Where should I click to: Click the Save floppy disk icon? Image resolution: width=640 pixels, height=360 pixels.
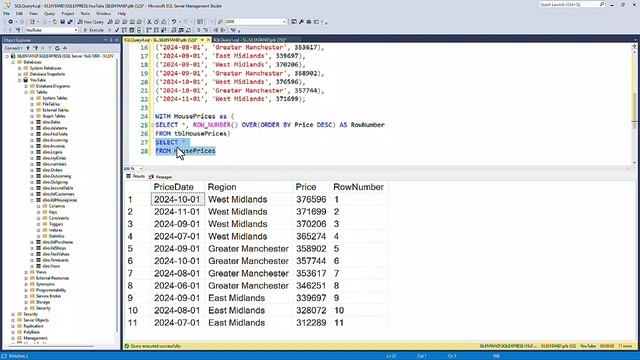coord(62,22)
